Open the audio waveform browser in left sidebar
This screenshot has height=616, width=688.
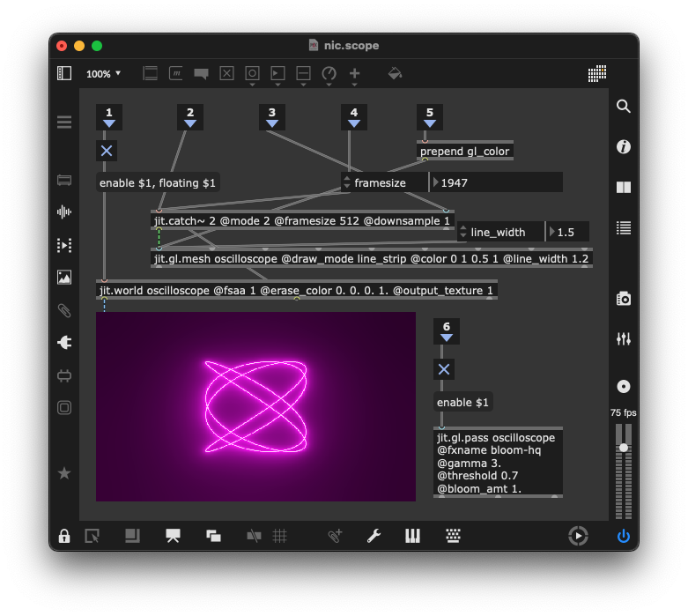coord(64,212)
